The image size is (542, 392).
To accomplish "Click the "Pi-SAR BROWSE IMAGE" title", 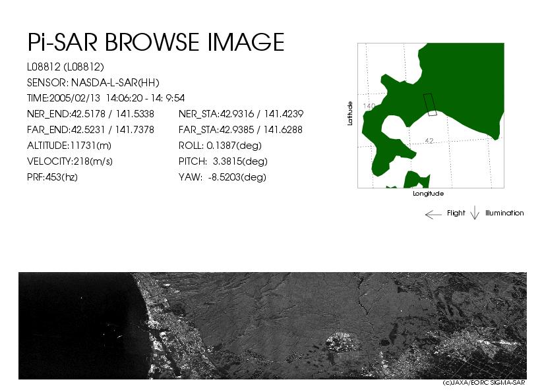I will [156, 42].
